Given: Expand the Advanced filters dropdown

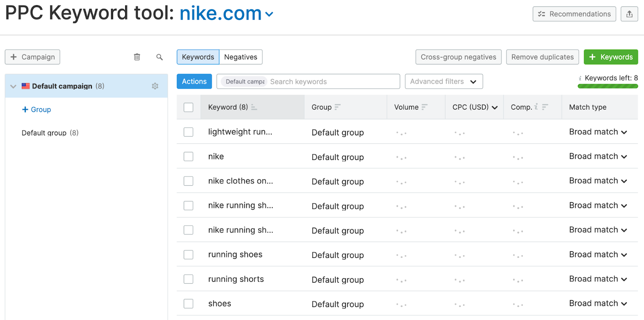Looking at the screenshot, I should click(x=444, y=81).
